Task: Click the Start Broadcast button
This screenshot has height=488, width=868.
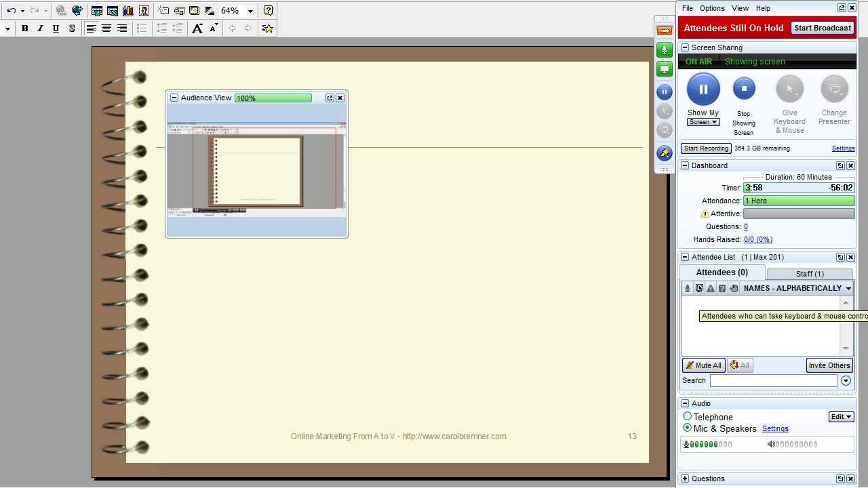Action: (x=823, y=28)
